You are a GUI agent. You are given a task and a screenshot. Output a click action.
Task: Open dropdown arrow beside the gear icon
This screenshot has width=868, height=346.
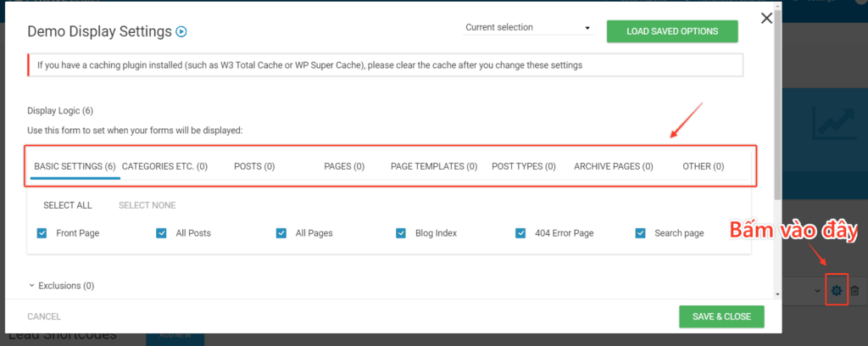(x=818, y=291)
